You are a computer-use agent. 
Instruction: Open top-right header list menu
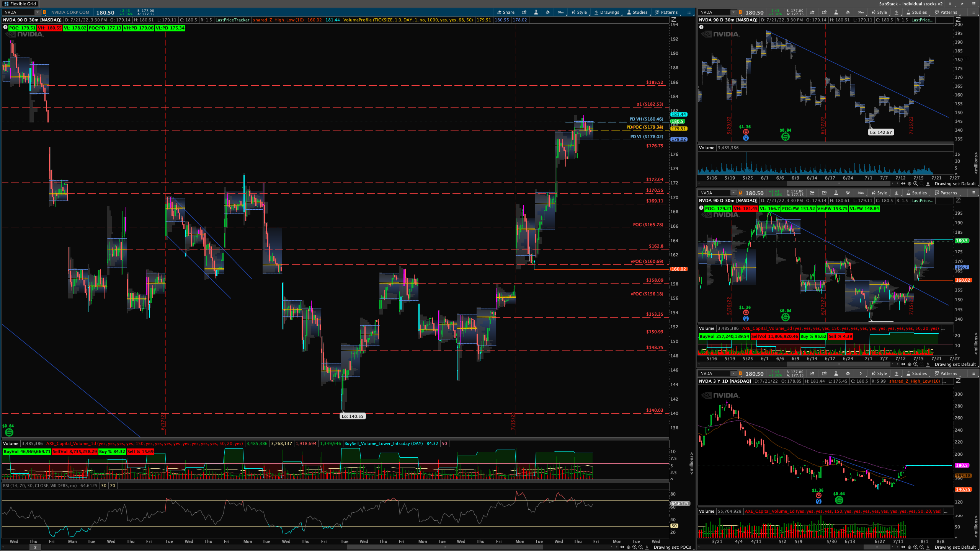pyautogui.click(x=974, y=4)
